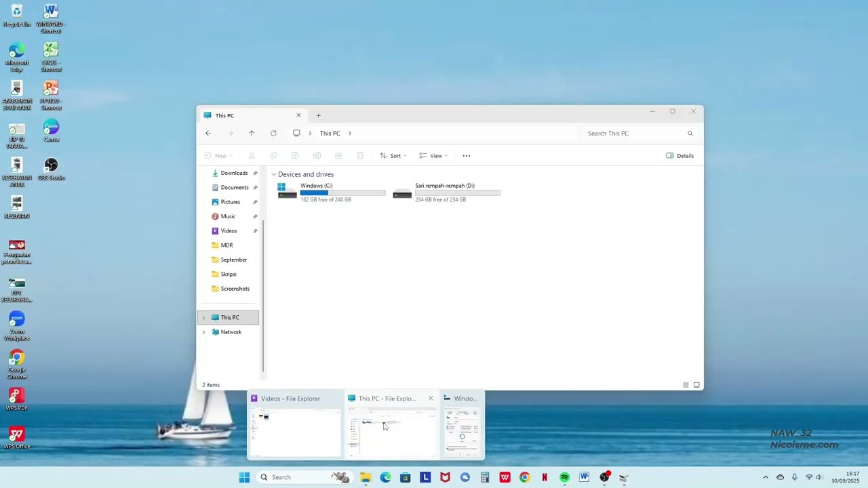Screen dimensions: 868x488
Task: Click the chevron before This PC in address bar
Action: click(311, 134)
